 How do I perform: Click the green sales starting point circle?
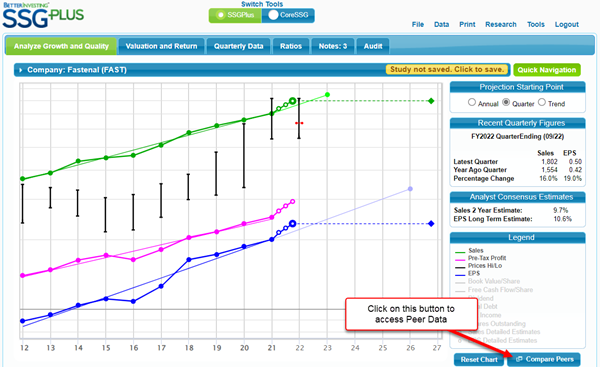292,101
